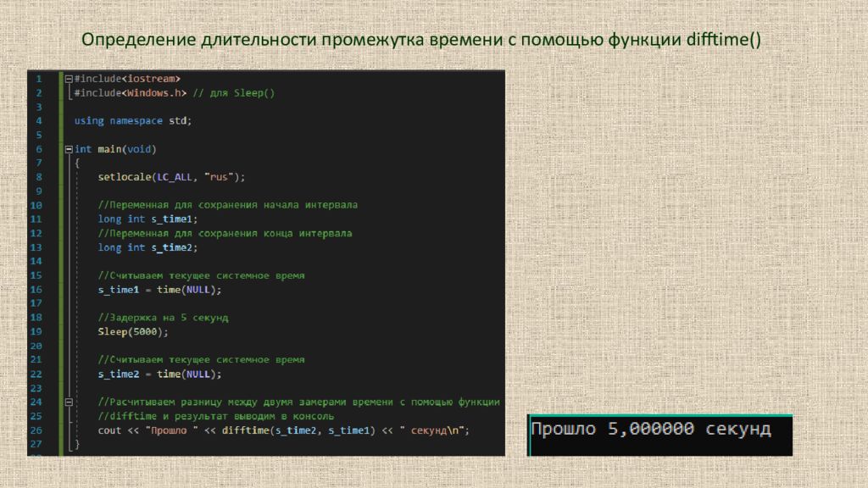Screen dimensions: 868x488
Task: Click the comment 'Задержка на 5 секунд'
Action: click(163, 317)
